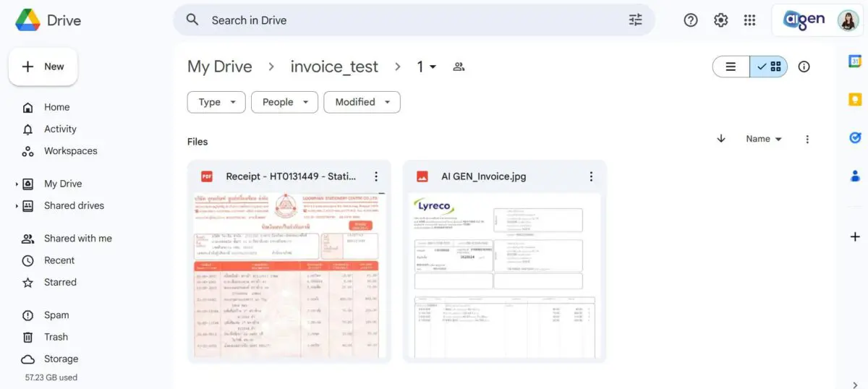
Task: Open more actions for AI GEN_Invoice.jpg
Action: (591, 176)
